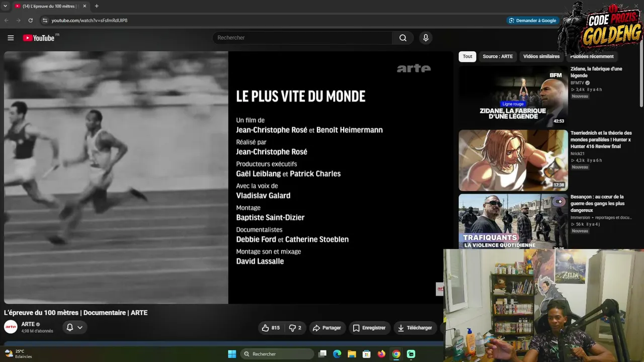The height and width of the screenshot is (362, 644).
Task: Start voice search with the microphone icon
Action: [x=426, y=38]
